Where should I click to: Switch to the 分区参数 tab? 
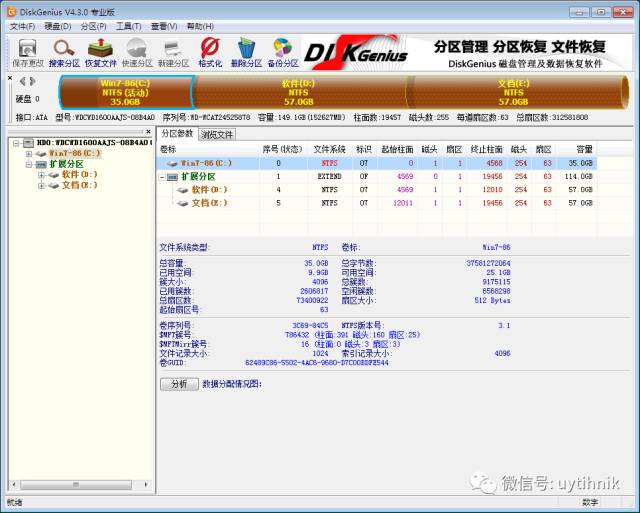(x=177, y=133)
